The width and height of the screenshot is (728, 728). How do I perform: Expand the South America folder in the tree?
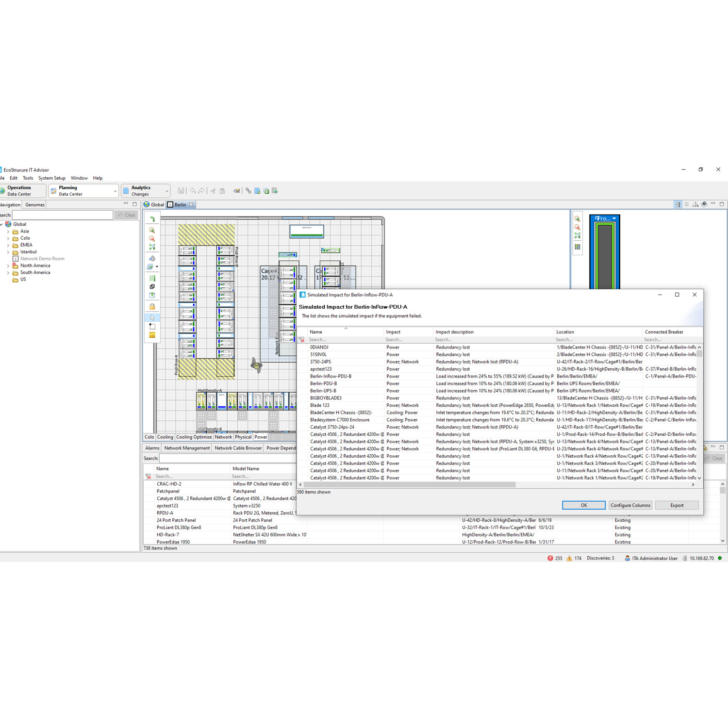point(8,273)
